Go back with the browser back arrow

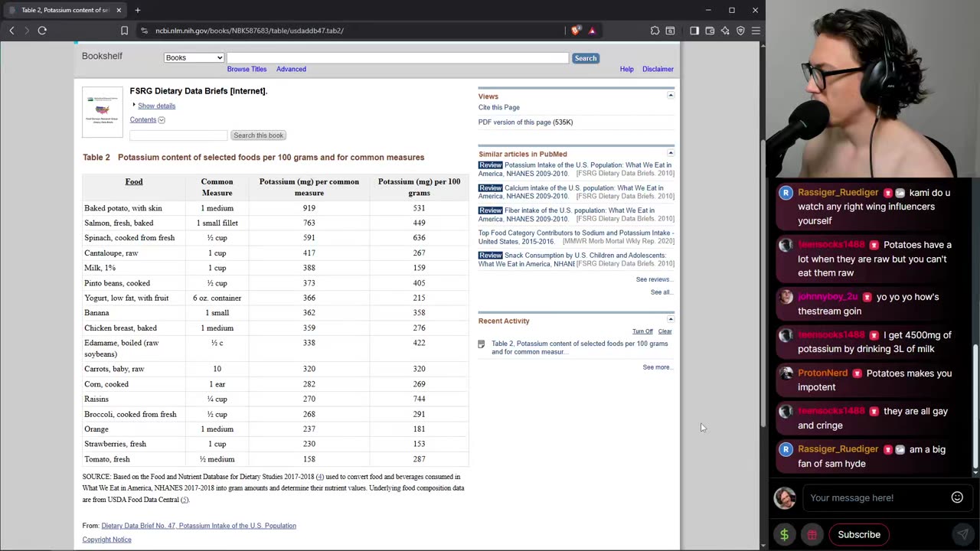coord(11,31)
